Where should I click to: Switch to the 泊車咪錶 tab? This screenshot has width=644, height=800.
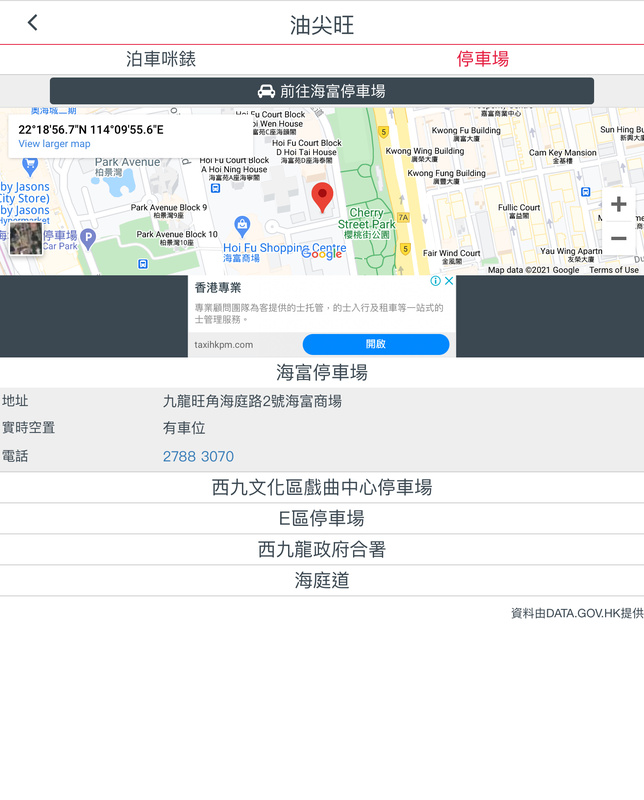pos(161,59)
